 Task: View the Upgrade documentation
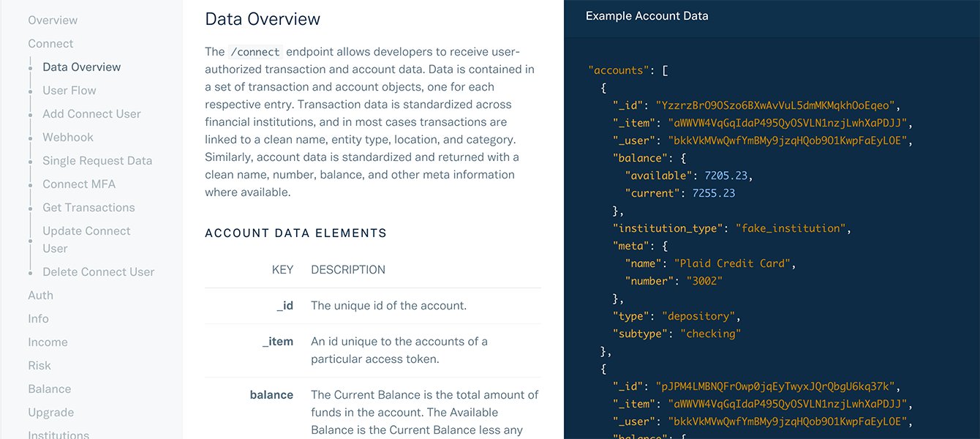[x=50, y=412]
